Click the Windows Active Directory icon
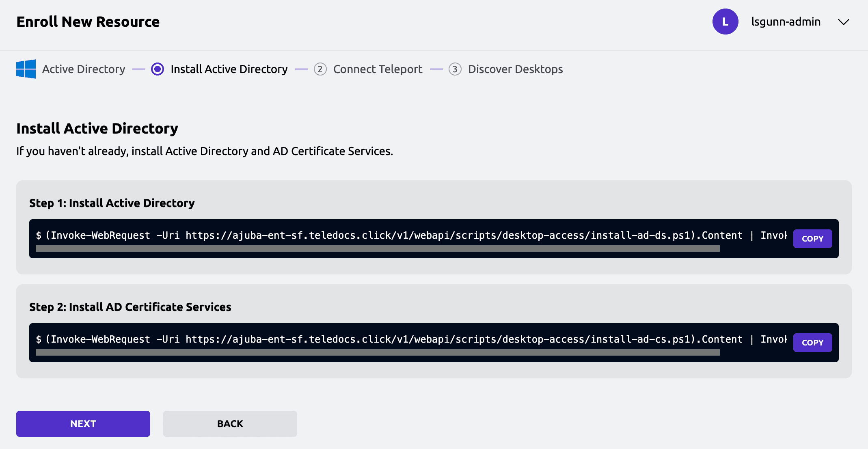The image size is (868, 449). (26, 69)
